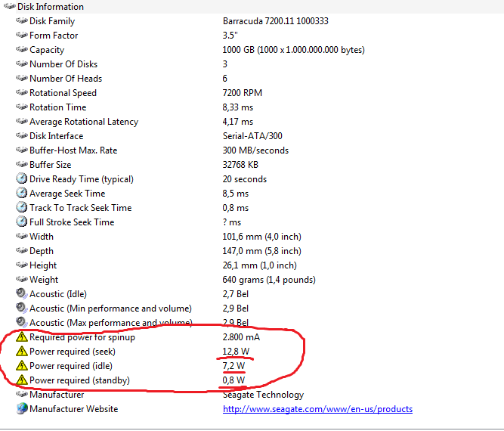Select the ? ms full stroke value
Screen dimensions: 504x431
coord(232,222)
